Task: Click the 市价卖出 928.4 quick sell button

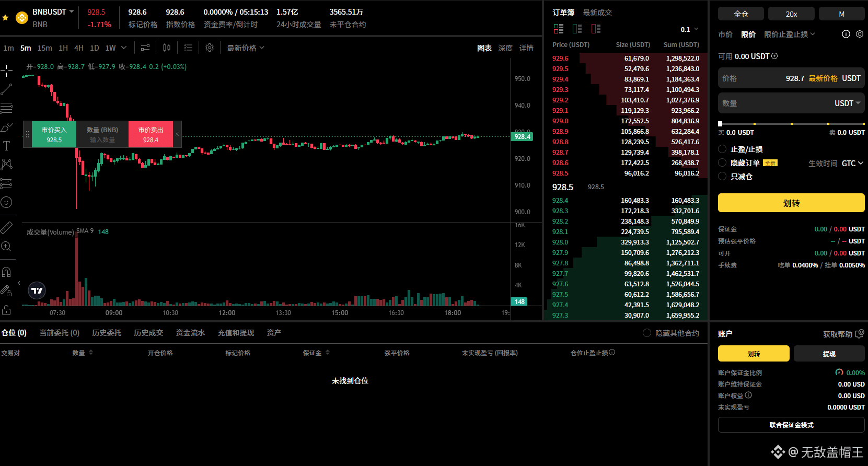Action: pyautogui.click(x=151, y=134)
